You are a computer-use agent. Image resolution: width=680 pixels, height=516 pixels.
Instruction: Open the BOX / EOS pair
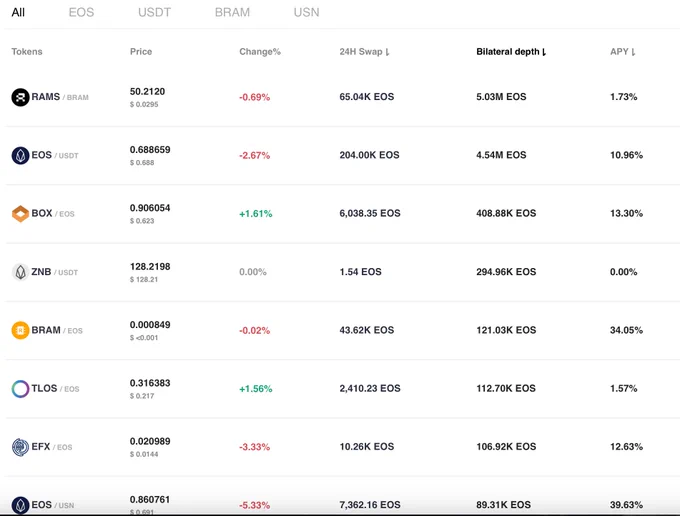[x=53, y=213]
